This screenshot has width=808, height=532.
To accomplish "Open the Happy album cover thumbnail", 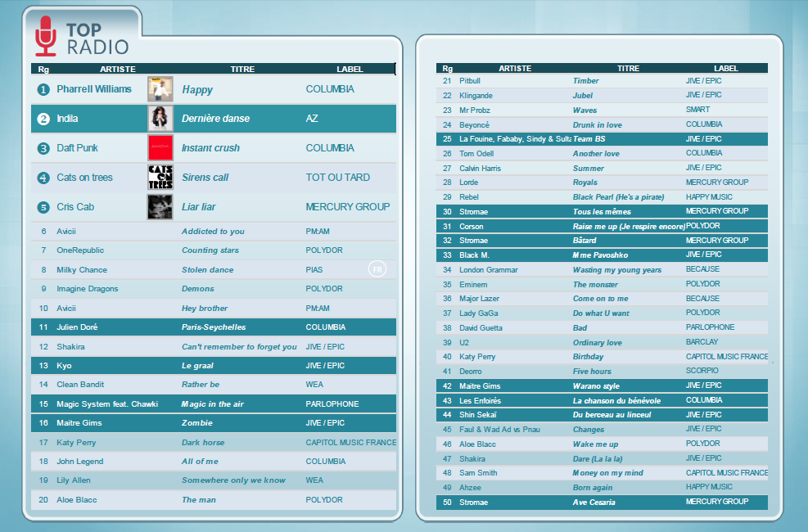I will click(x=160, y=89).
